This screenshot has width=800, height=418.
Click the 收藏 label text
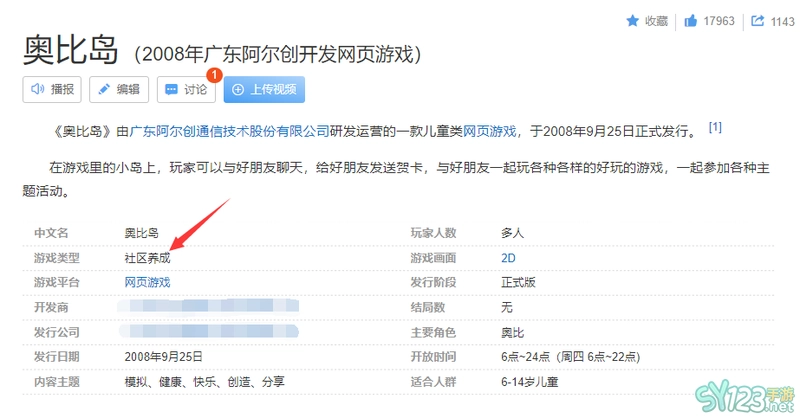656,21
